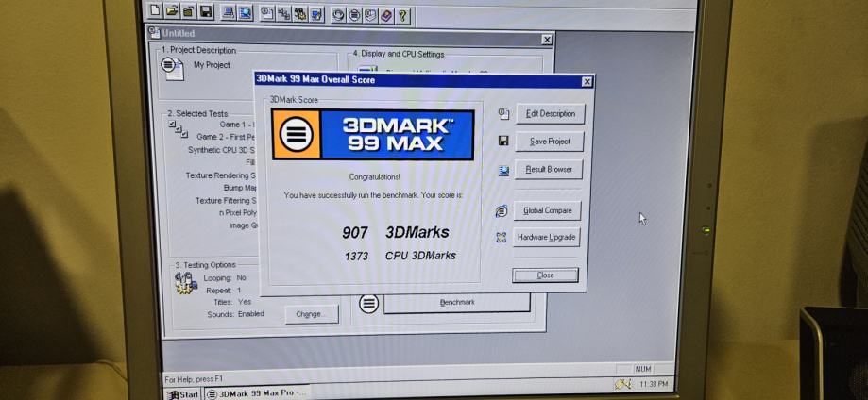Click the 'Congratulations!' text

click(374, 177)
